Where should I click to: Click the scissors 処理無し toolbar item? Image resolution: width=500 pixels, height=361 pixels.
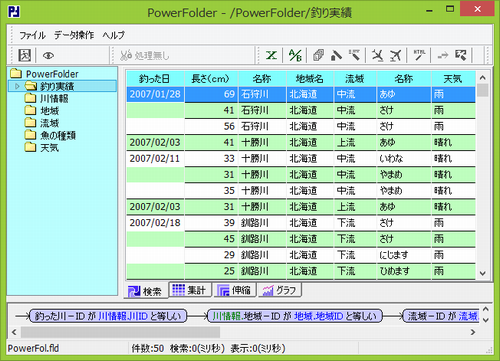(x=145, y=56)
